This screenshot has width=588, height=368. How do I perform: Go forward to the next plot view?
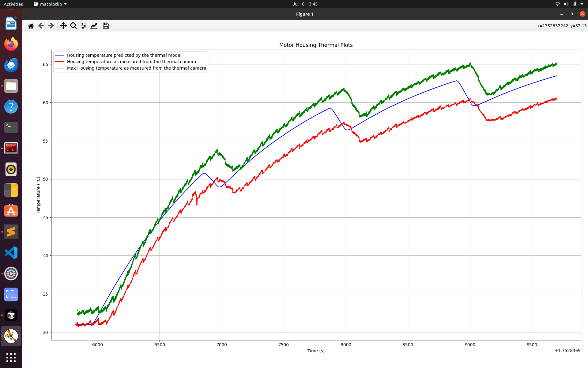pyautogui.click(x=51, y=26)
